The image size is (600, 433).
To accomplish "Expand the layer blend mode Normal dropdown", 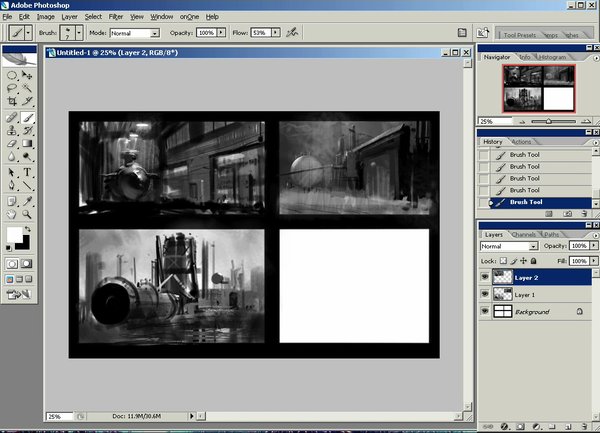I will pos(508,246).
